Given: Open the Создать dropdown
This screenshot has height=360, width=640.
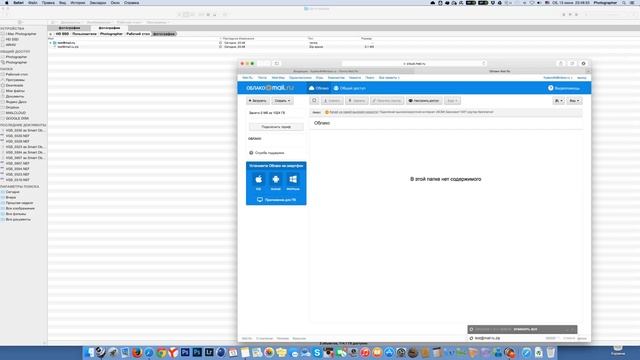Looking at the screenshot, I should (282, 100).
